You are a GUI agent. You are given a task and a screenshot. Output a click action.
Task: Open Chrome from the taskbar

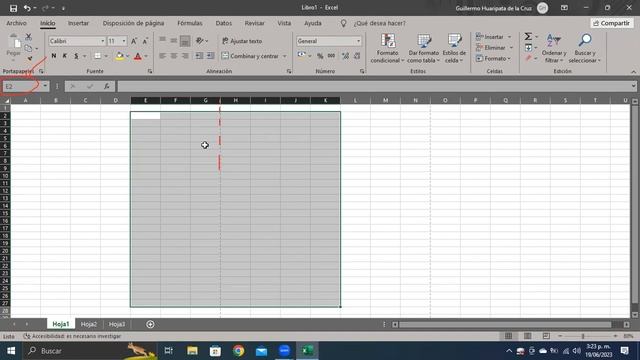238,351
